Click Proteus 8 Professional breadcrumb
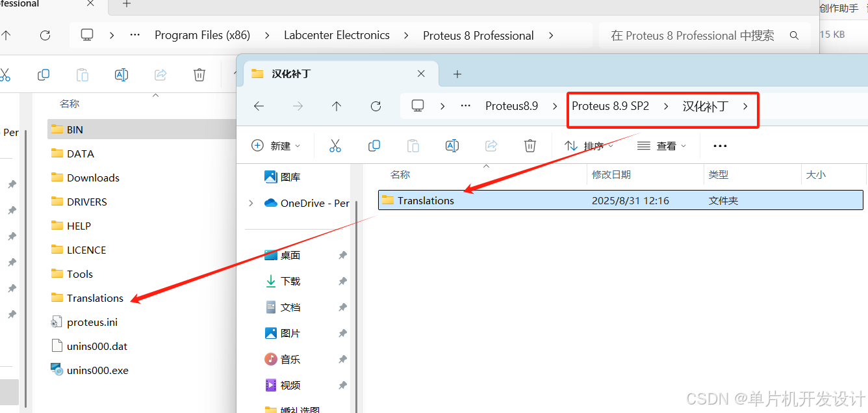 coord(478,35)
